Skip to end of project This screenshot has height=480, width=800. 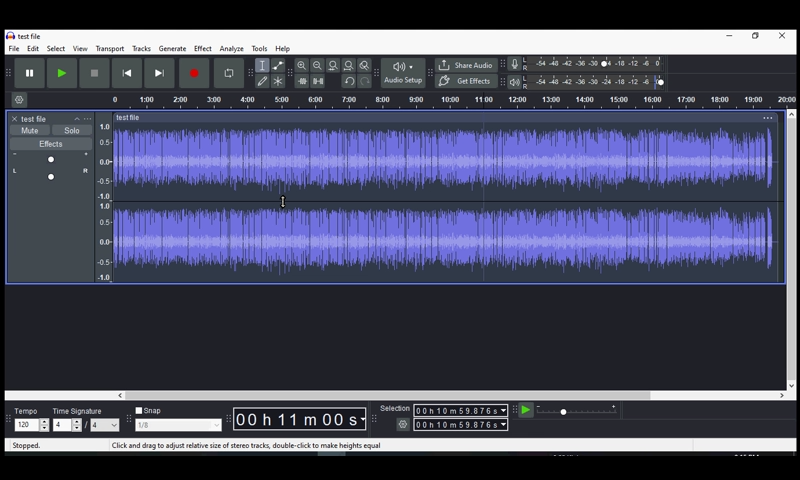[x=159, y=73]
